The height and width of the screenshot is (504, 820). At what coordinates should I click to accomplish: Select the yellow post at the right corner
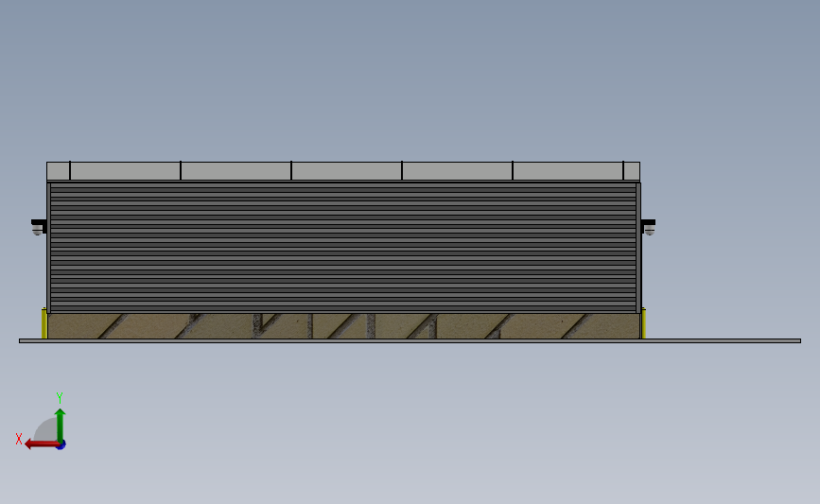[643, 323]
